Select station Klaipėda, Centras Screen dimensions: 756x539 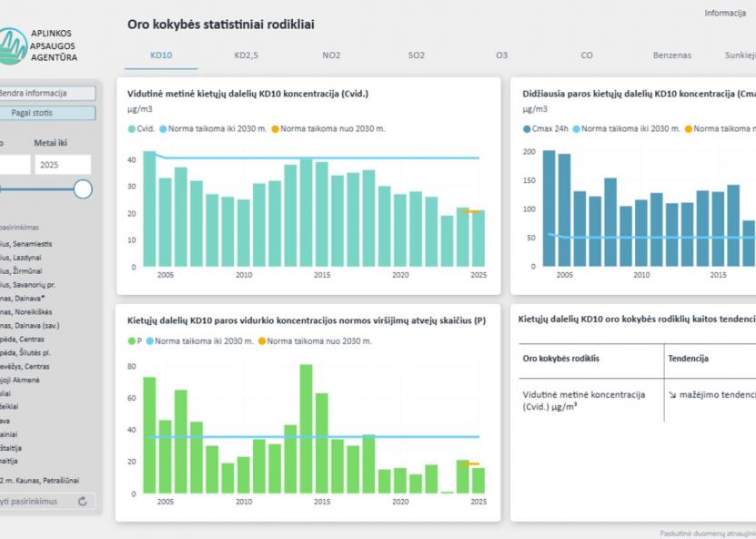pos(22,340)
